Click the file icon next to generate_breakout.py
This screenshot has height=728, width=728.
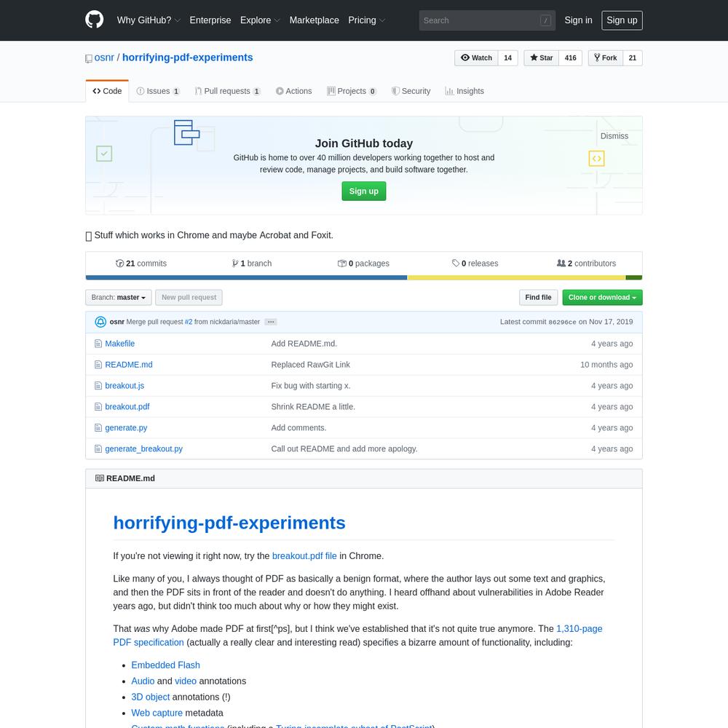[98, 448]
